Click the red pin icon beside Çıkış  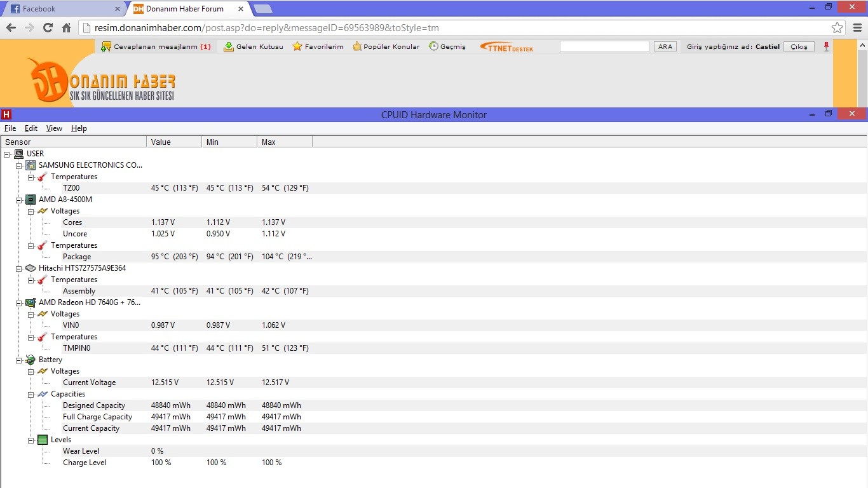tap(826, 46)
